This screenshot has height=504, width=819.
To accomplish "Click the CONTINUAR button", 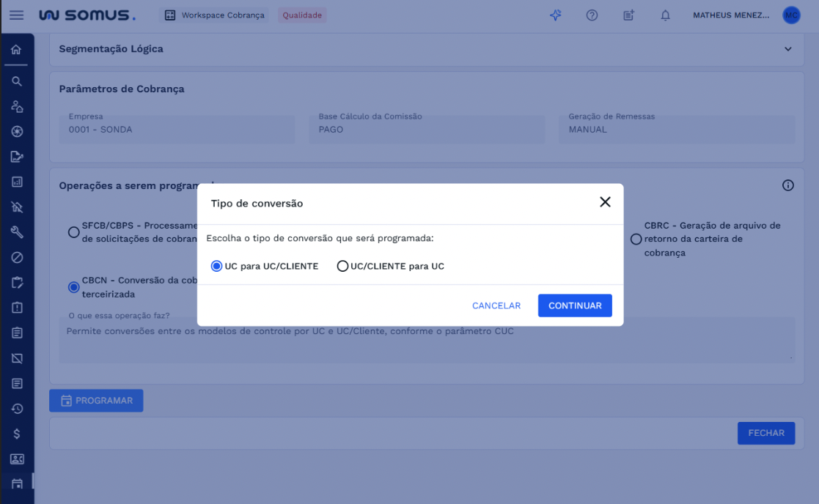I will coord(575,305).
